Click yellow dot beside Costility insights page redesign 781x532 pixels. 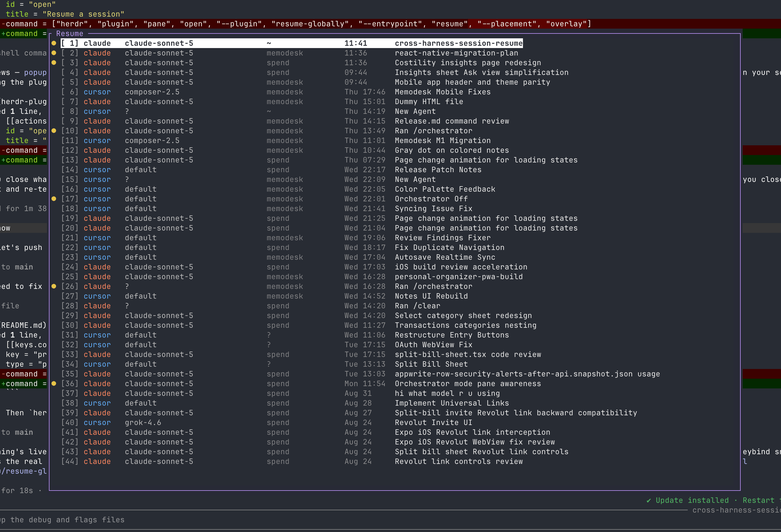[54, 63]
